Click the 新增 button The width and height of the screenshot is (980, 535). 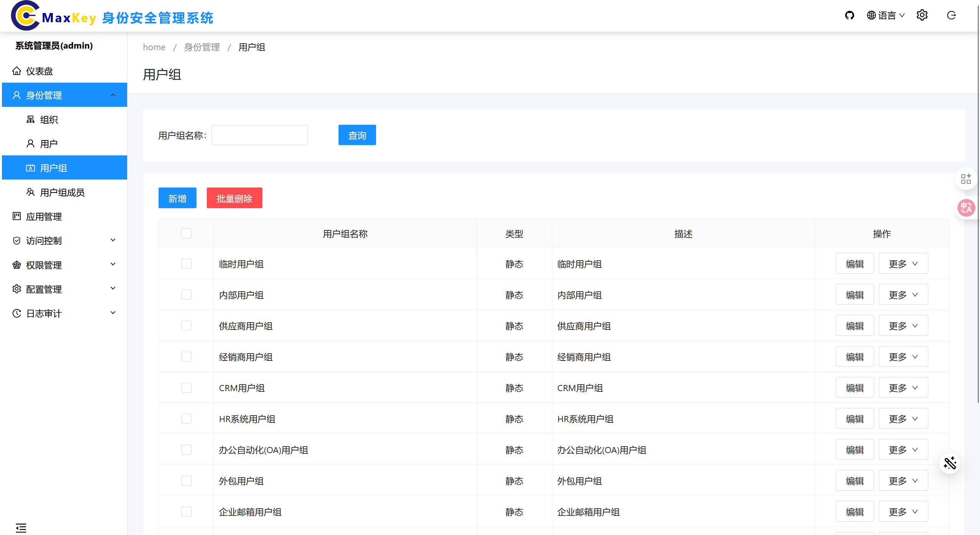pos(177,198)
